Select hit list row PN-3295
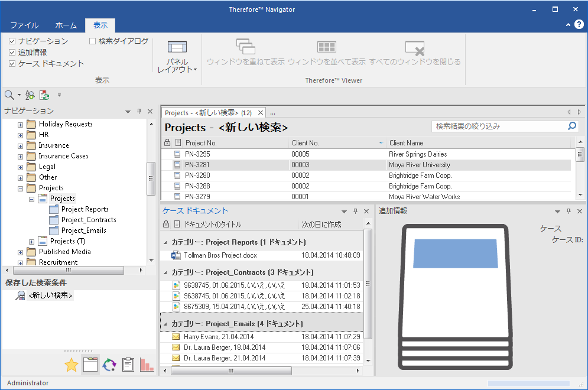 pyautogui.click(x=366, y=154)
